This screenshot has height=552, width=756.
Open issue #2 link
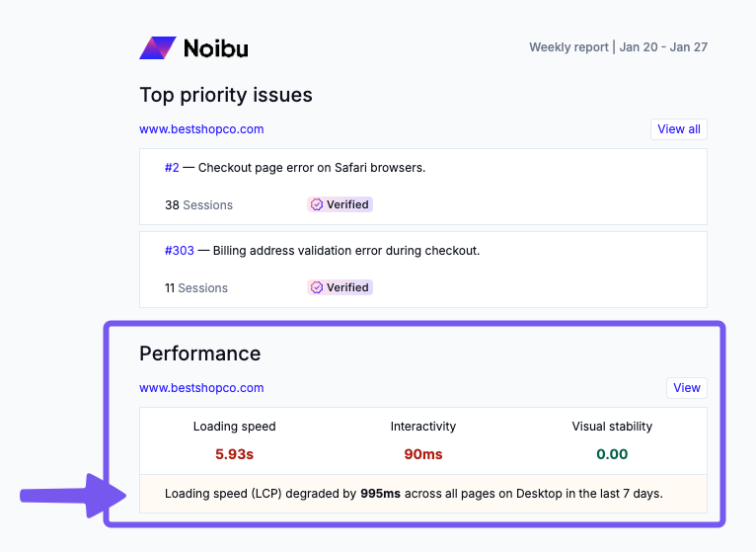tap(172, 168)
